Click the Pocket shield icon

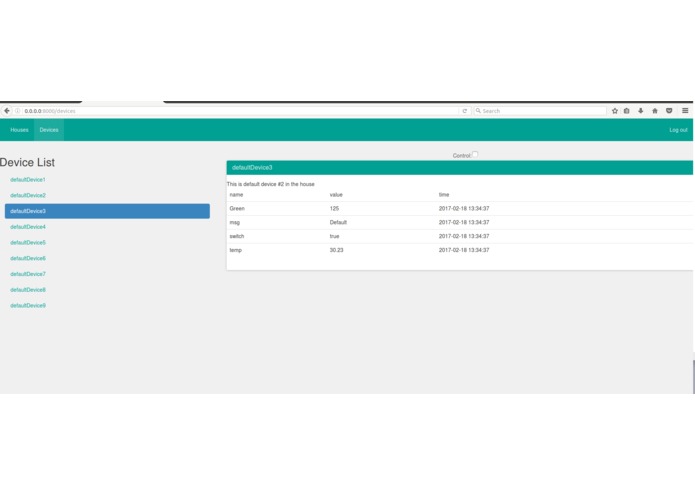pyautogui.click(x=669, y=111)
